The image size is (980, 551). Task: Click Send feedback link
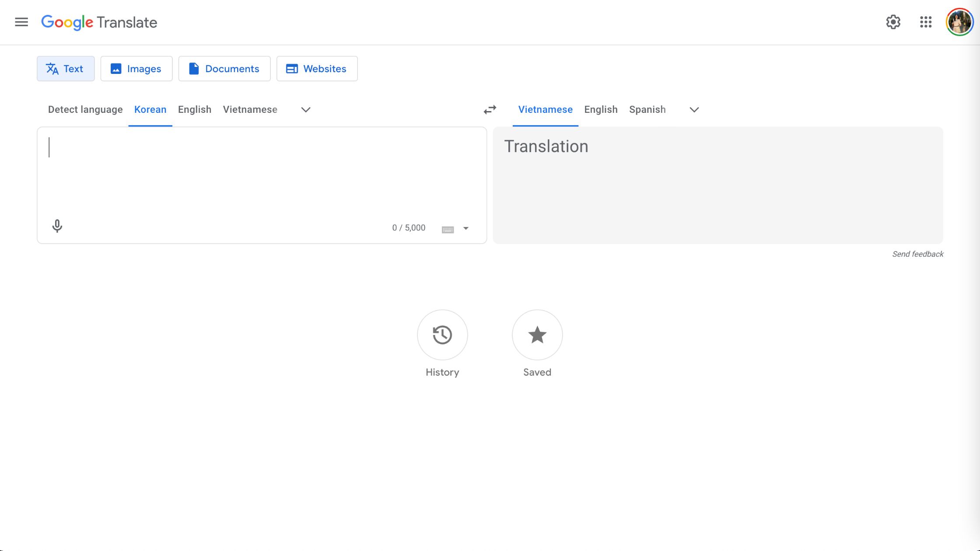(x=917, y=255)
